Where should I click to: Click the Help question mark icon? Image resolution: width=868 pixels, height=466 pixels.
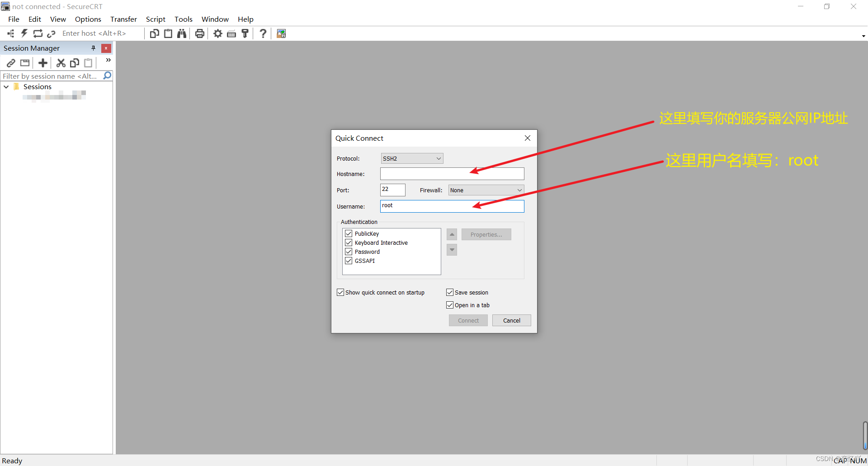point(263,33)
